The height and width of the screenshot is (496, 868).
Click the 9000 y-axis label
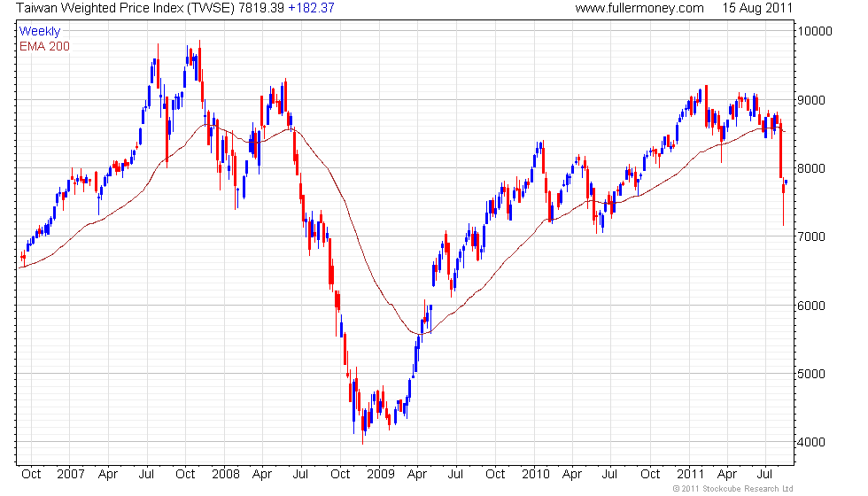point(811,100)
